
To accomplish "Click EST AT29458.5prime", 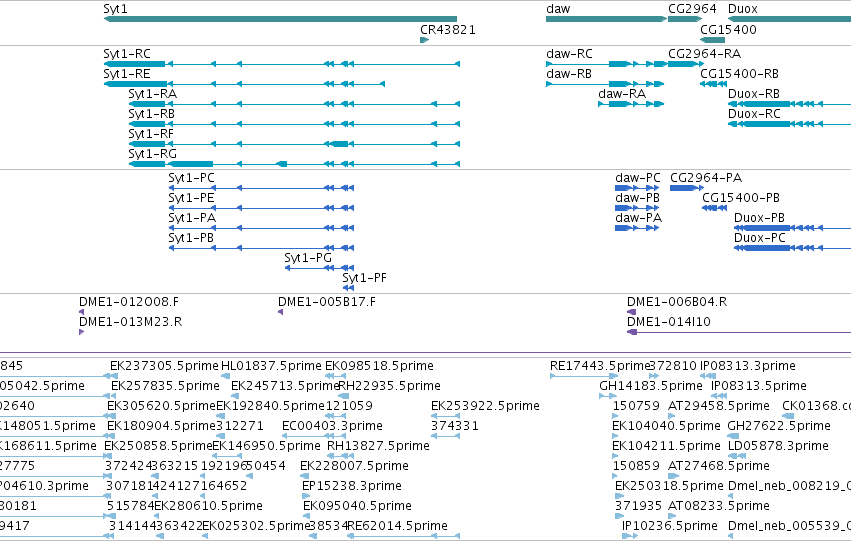I will [719, 406].
